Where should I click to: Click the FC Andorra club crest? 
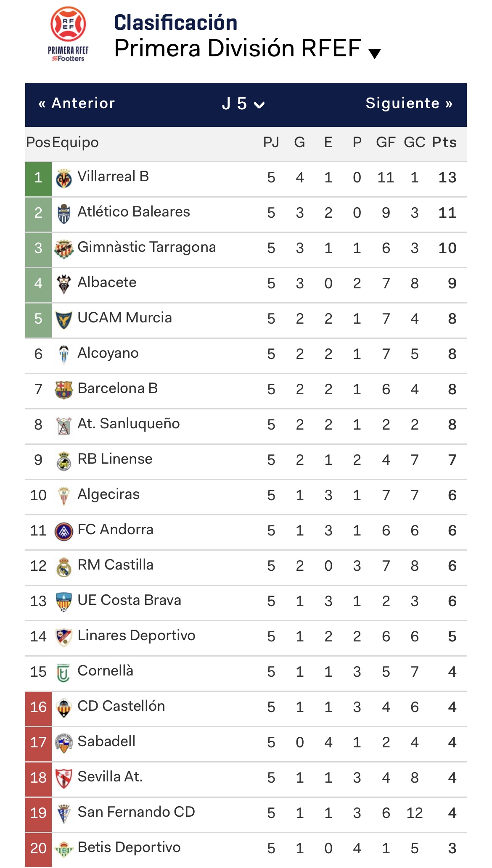(64, 531)
